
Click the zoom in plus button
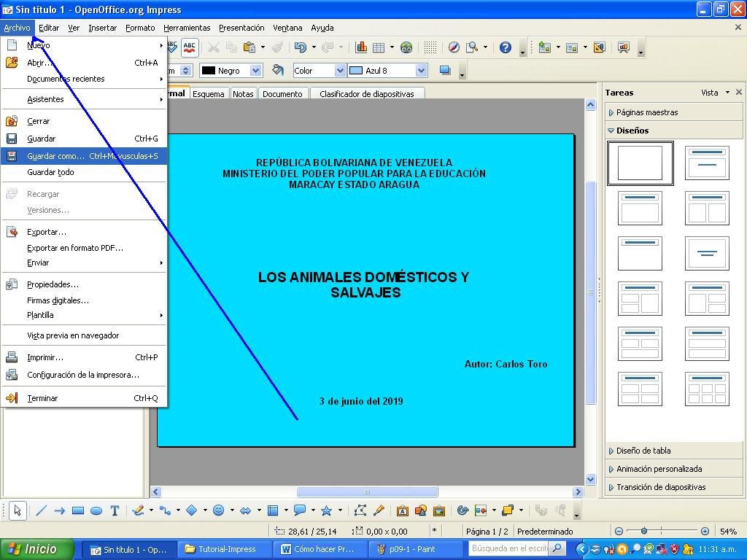[705, 531]
